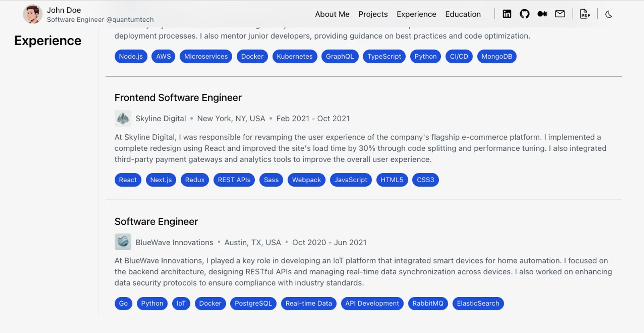Click the PostgreSQL skill tag
The image size is (644, 333).
pos(253,303)
